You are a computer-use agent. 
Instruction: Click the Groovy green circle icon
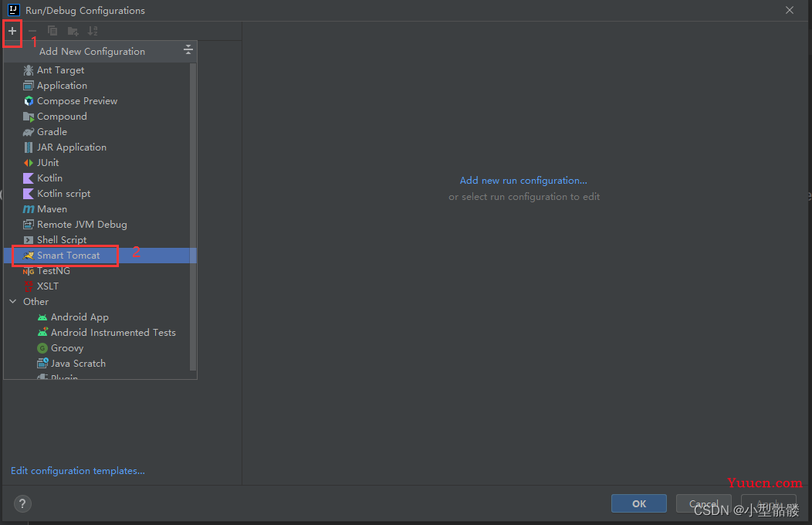coord(42,348)
